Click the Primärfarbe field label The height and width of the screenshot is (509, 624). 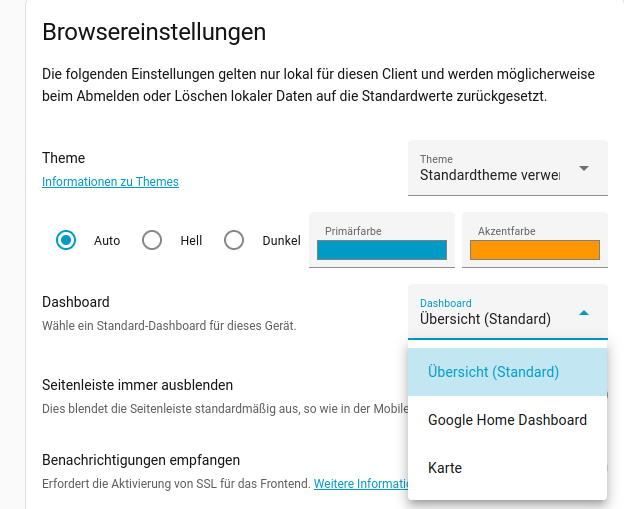(x=353, y=231)
